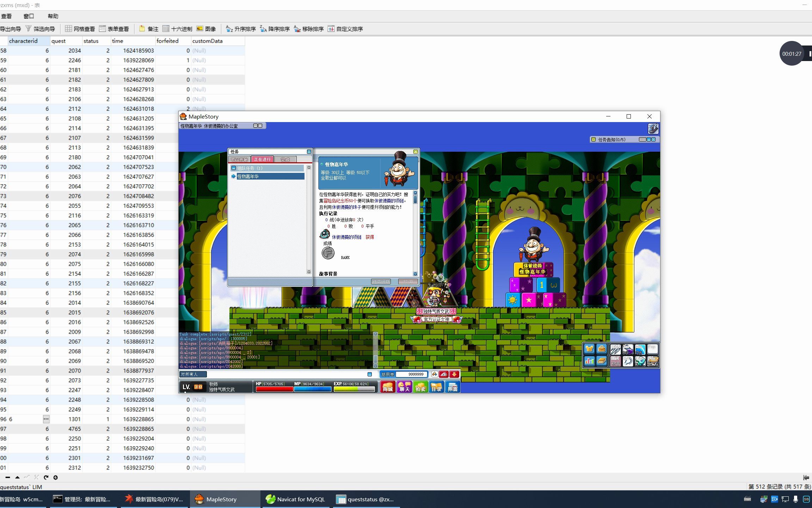812x508 pixels.
Task: Toggle the 备注 memo viewer
Action: [149, 29]
